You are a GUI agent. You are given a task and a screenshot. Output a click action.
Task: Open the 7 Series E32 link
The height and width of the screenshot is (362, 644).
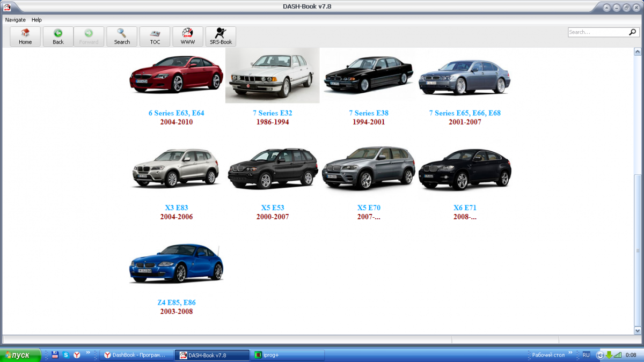[x=272, y=113]
